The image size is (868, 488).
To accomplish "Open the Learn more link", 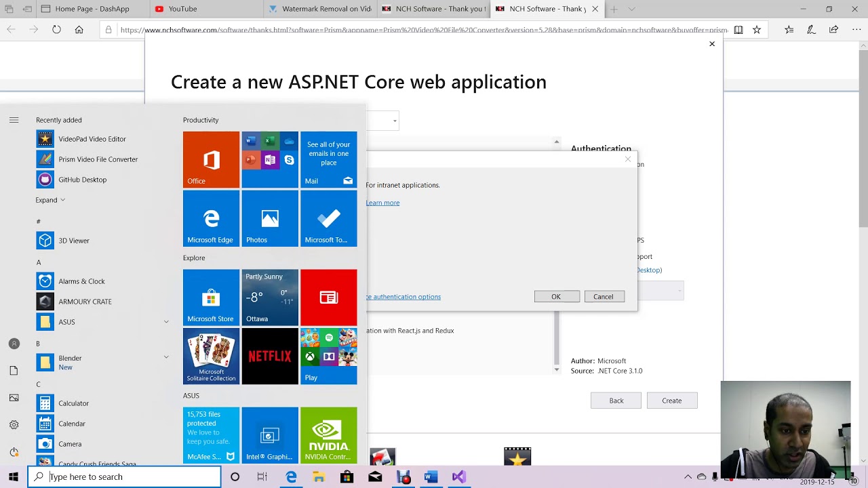I will [x=382, y=203].
